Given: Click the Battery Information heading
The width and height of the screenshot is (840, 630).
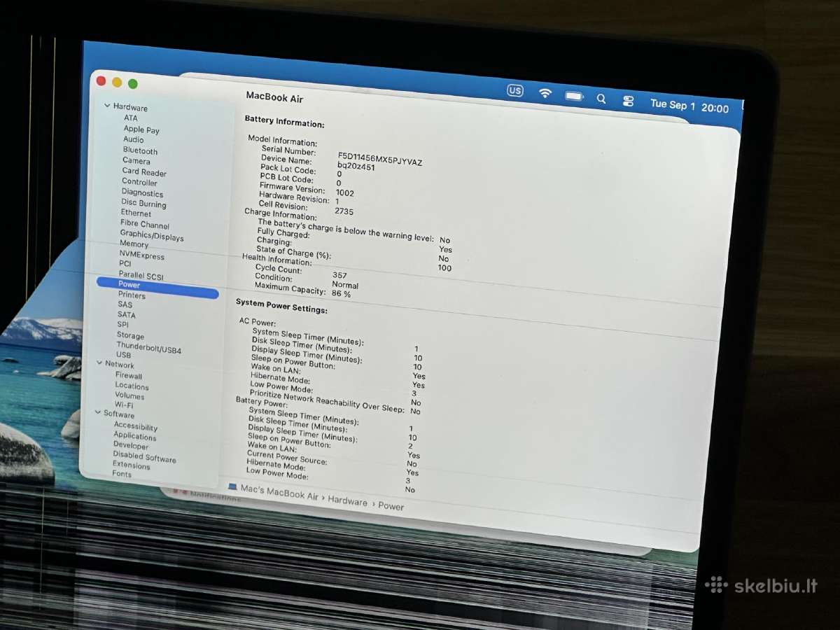Looking at the screenshot, I should pyautogui.click(x=284, y=122).
